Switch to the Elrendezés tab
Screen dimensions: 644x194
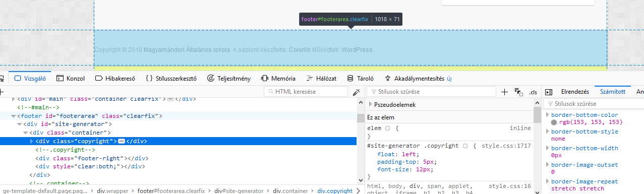point(575,92)
